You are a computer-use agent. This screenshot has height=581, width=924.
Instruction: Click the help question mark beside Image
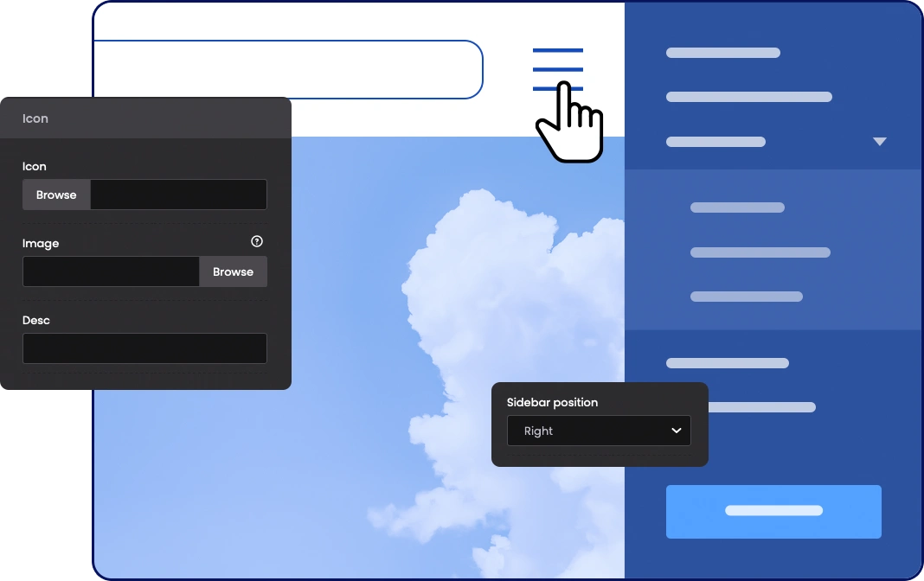tap(256, 242)
